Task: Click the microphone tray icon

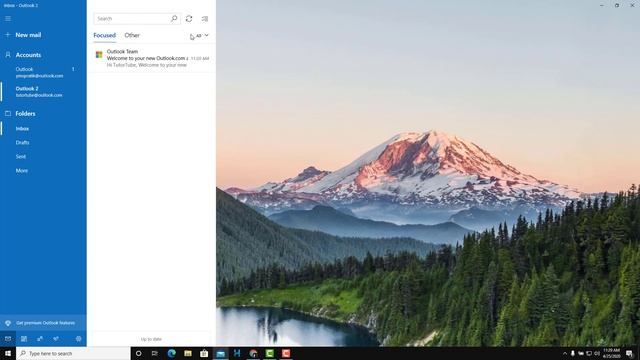Action: [x=573, y=353]
